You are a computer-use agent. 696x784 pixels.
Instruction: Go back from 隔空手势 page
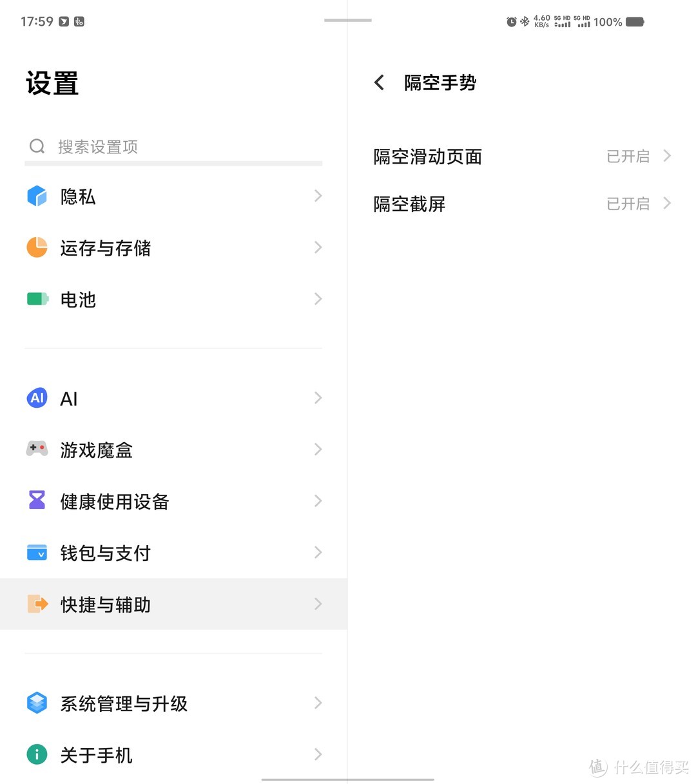click(x=379, y=82)
